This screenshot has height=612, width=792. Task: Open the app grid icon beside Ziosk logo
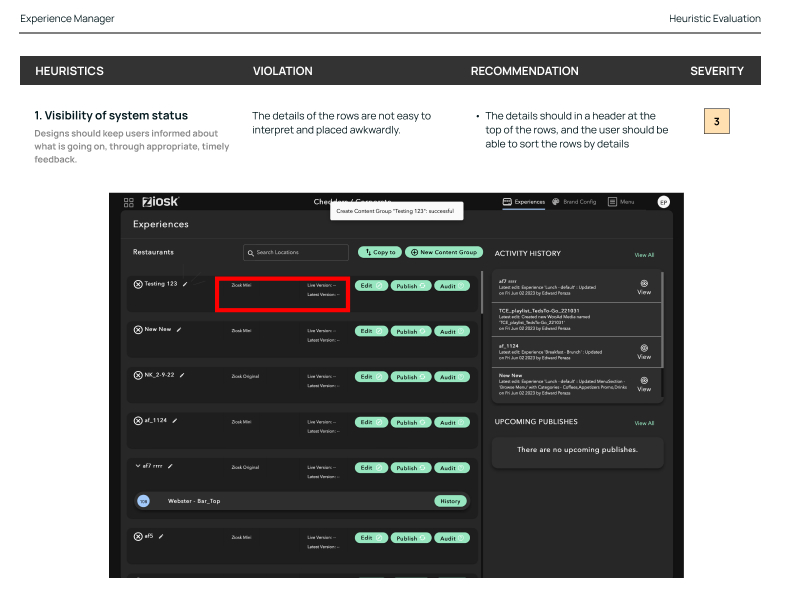[129, 202]
